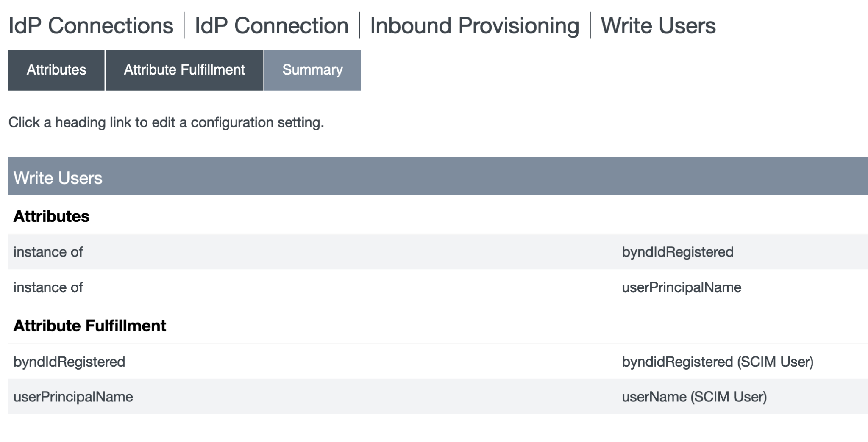The image size is (868, 442).
Task: Click byndIdRegistered label under Attribute Fulfillment
Action: (x=69, y=362)
